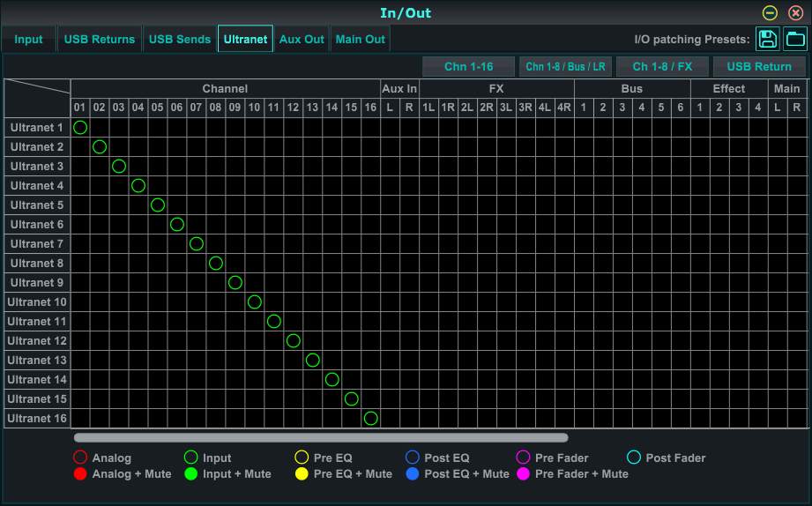Toggle Ultranet 14 patch on Channel 14
This screenshot has height=506, width=812.
click(x=332, y=380)
